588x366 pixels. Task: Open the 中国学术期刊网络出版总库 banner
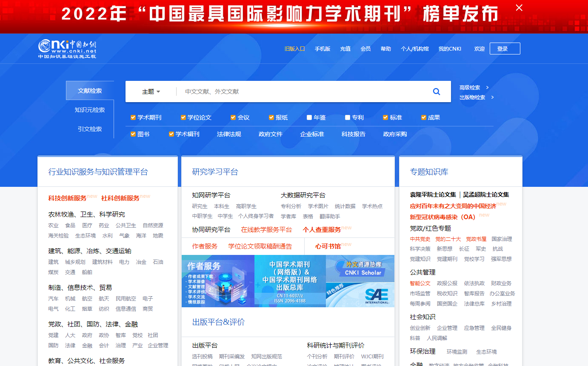pos(290,281)
